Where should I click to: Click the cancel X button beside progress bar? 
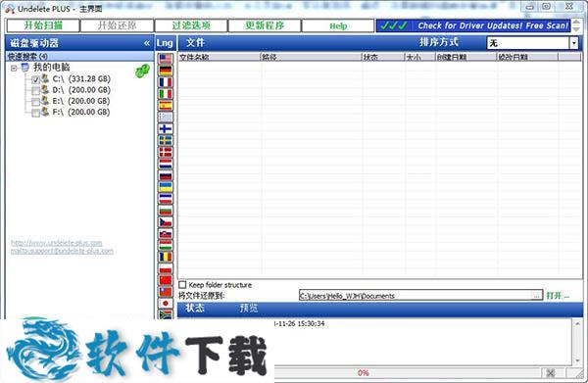click(550, 373)
